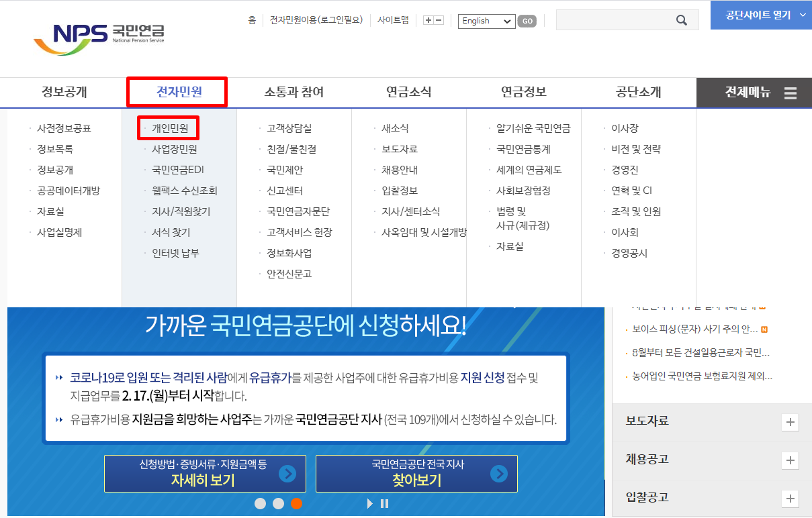Select 개인민원 submenu item
This screenshot has height=518, width=812.
(x=171, y=128)
